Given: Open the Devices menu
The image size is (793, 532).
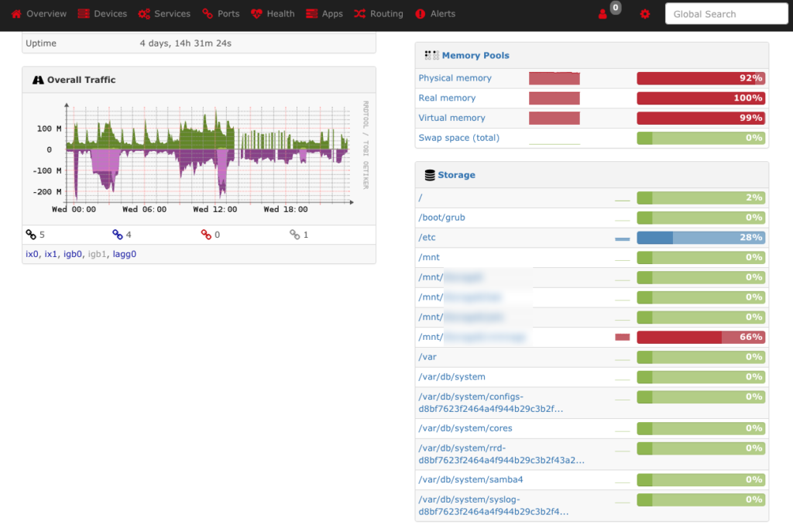Looking at the screenshot, I should 102,14.
